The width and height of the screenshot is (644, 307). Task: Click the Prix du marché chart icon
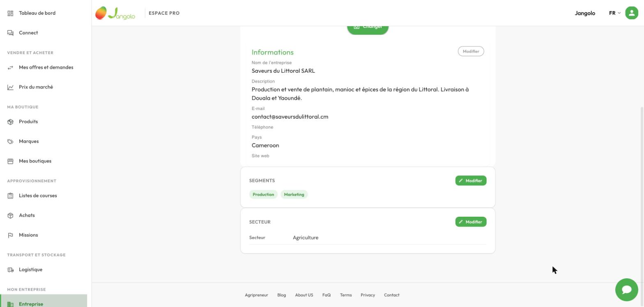[x=10, y=87]
